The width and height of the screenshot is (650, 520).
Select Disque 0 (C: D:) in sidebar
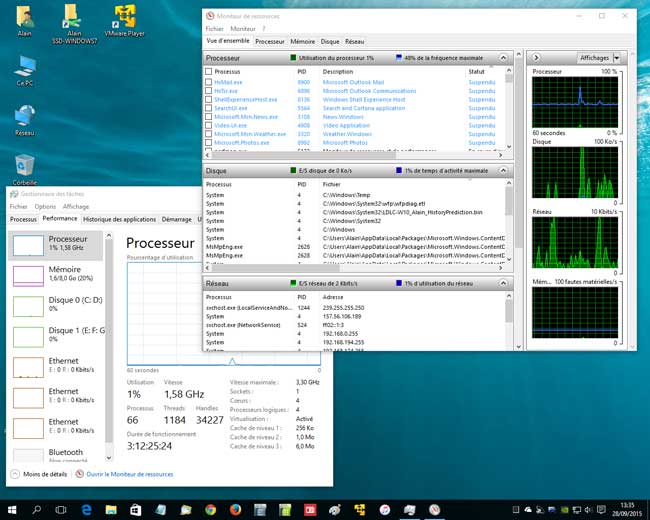click(x=56, y=305)
